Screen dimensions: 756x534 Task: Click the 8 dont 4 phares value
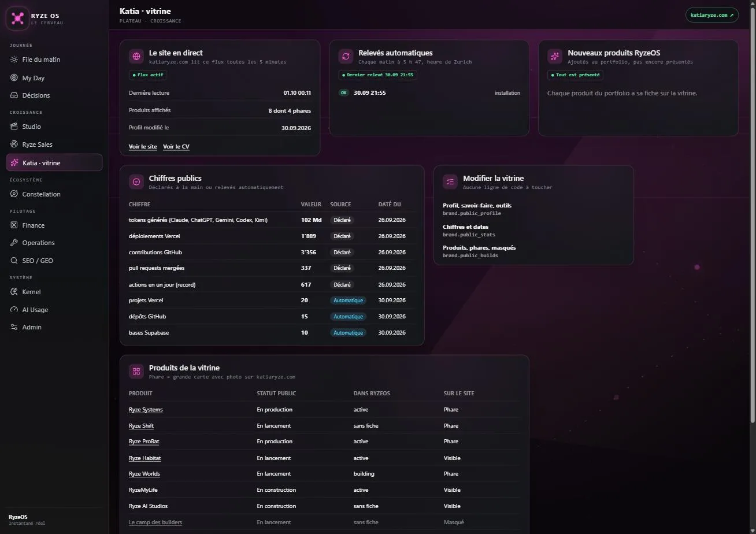(x=290, y=110)
